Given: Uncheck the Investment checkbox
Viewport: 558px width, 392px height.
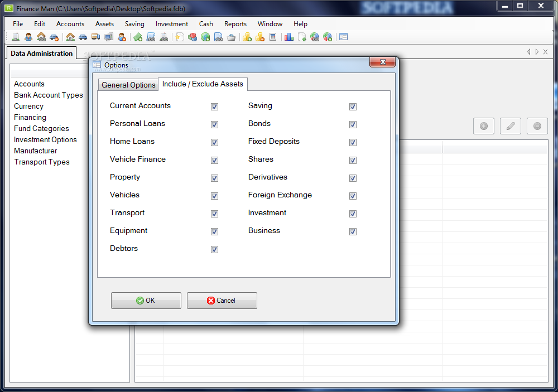Looking at the screenshot, I should tap(353, 214).
